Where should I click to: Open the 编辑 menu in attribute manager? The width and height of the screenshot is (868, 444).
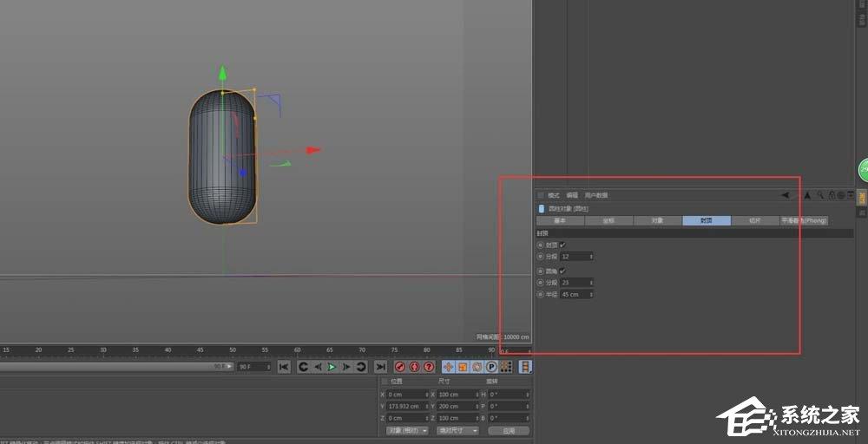click(572, 195)
